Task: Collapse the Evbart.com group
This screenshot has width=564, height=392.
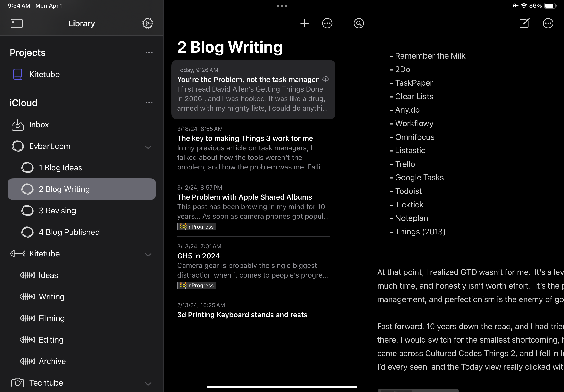Action: pos(148,147)
